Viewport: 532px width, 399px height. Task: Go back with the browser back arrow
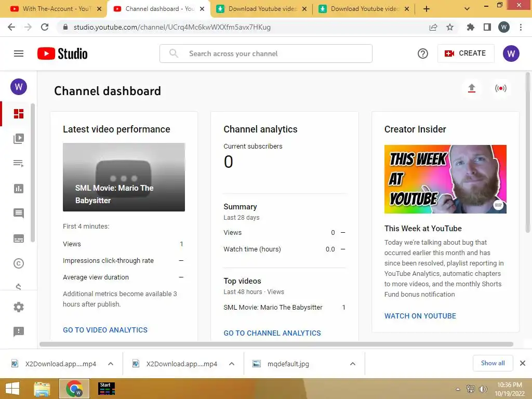tap(11, 27)
